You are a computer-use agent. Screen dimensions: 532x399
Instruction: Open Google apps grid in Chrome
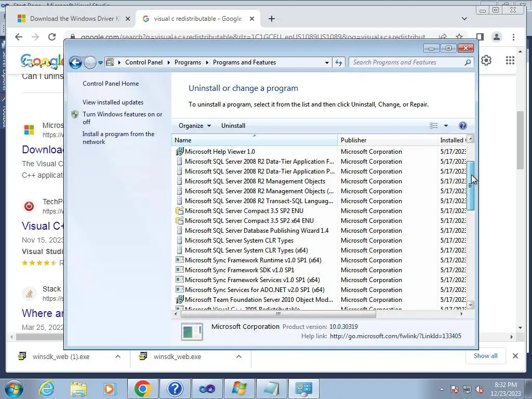(x=510, y=60)
